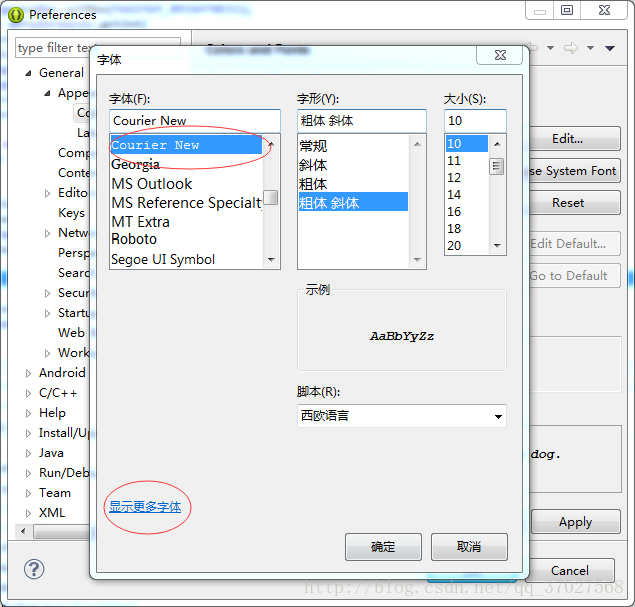Select Web Browser tree item
Image resolution: width=635 pixels, height=607 pixels.
(71, 333)
